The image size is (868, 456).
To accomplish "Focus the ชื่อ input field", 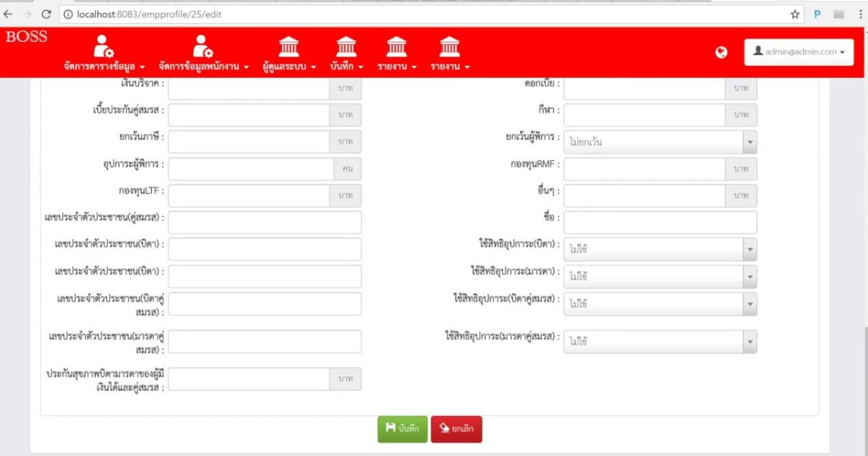I will (x=660, y=222).
